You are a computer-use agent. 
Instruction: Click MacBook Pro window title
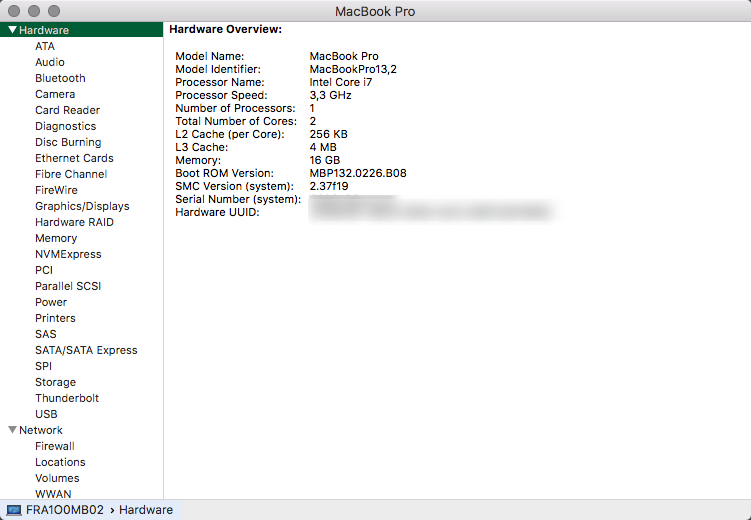tap(375, 11)
